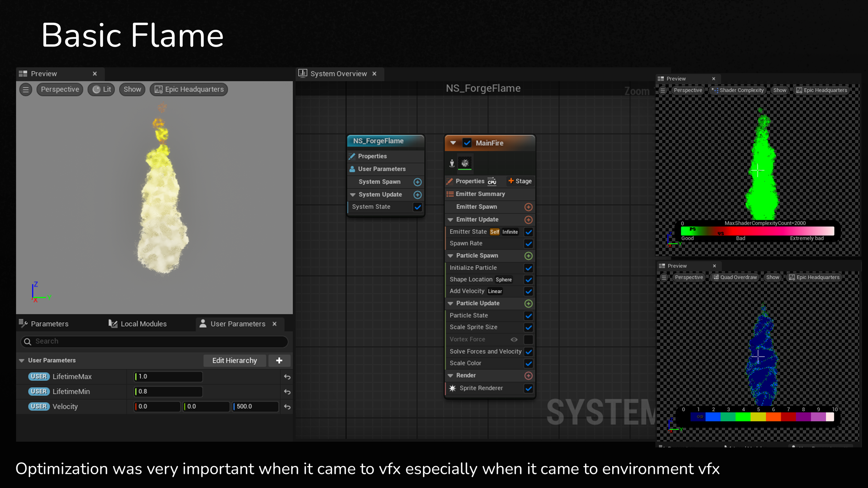Screen dimensions: 868x488
Task: Collapse the MainFire emitter node arrow
Action: 453,143
